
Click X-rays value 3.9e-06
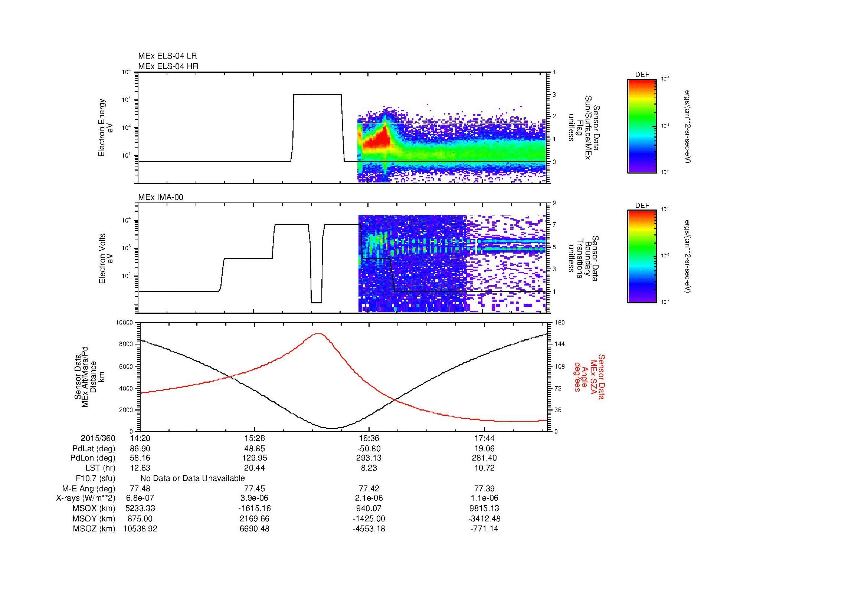pyautogui.click(x=255, y=498)
